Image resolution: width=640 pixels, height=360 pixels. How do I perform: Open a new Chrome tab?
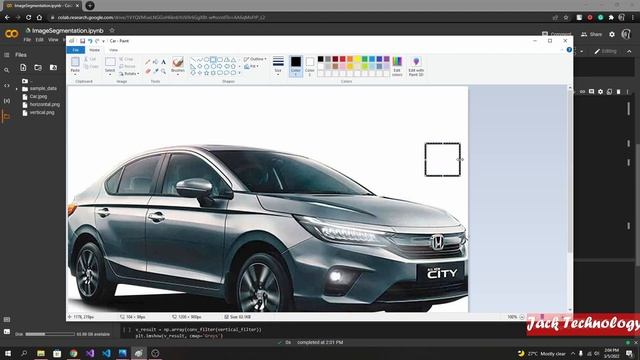[90, 6]
